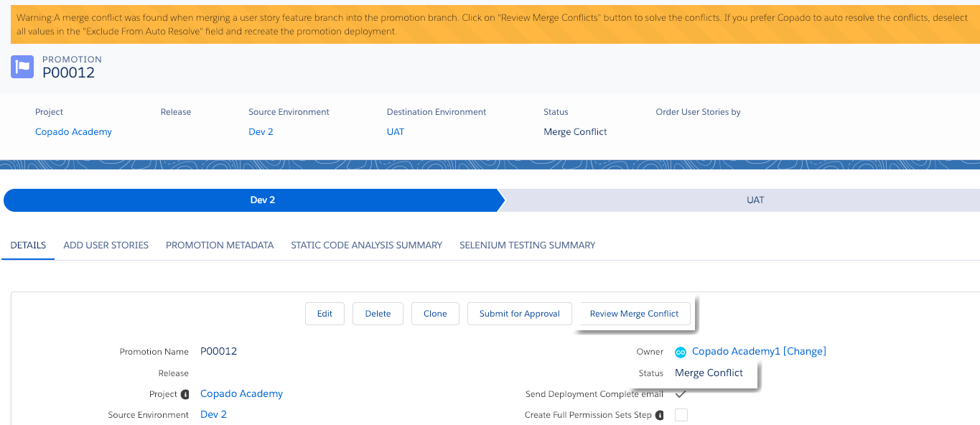Enable Create Full Permission Sets Step checkbox
Image resolution: width=980 pixels, height=425 pixels.
pyautogui.click(x=681, y=415)
